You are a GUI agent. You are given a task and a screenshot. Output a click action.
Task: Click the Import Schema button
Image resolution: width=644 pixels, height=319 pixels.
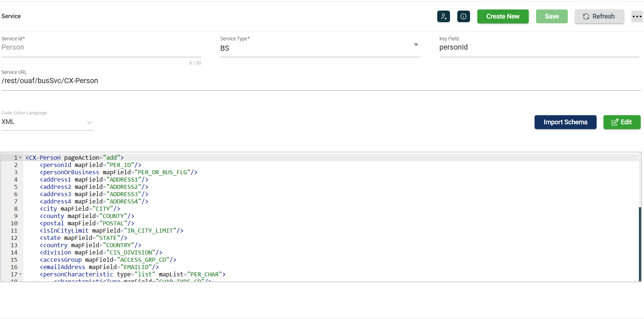point(565,122)
